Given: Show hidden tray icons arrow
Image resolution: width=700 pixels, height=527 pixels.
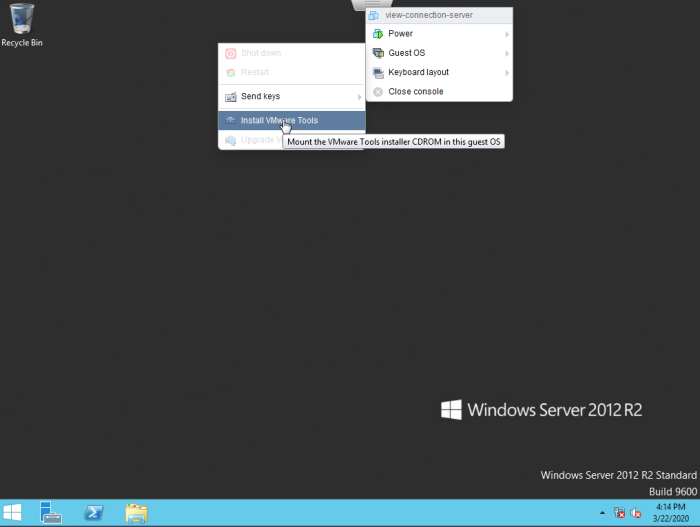Looking at the screenshot, I should pyautogui.click(x=602, y=513).
